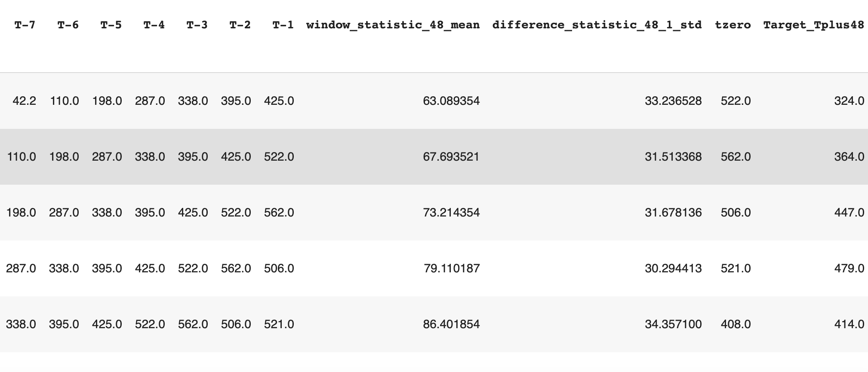Click the tzero value 408.0
The width and height of the screenshot is (868, 372).
736,324
